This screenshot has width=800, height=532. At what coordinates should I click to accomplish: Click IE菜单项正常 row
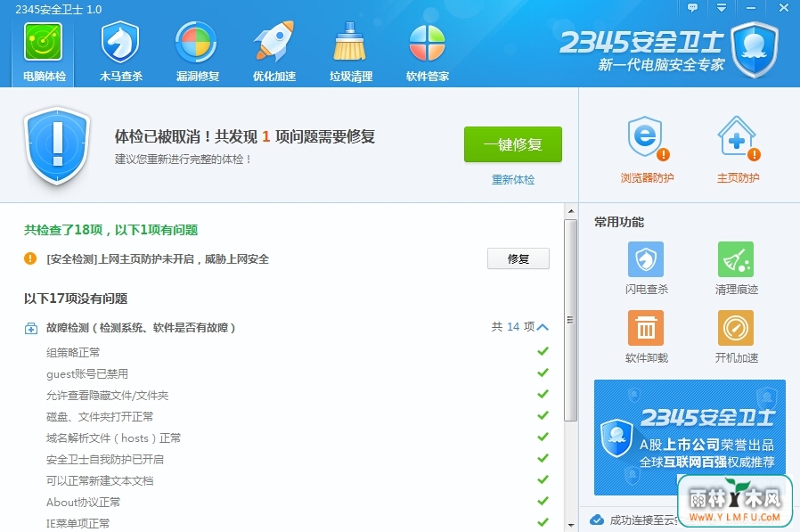pos(298,523)
